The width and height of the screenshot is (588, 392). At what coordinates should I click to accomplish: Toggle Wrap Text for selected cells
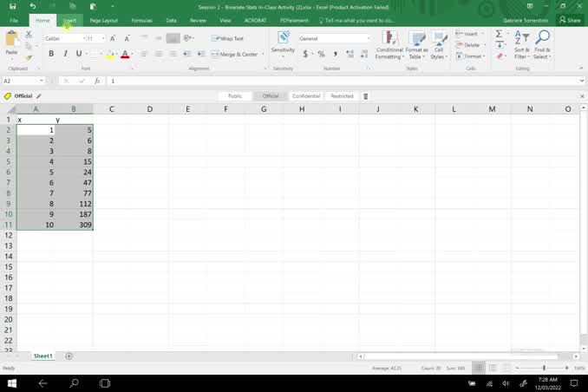point(230,38)
